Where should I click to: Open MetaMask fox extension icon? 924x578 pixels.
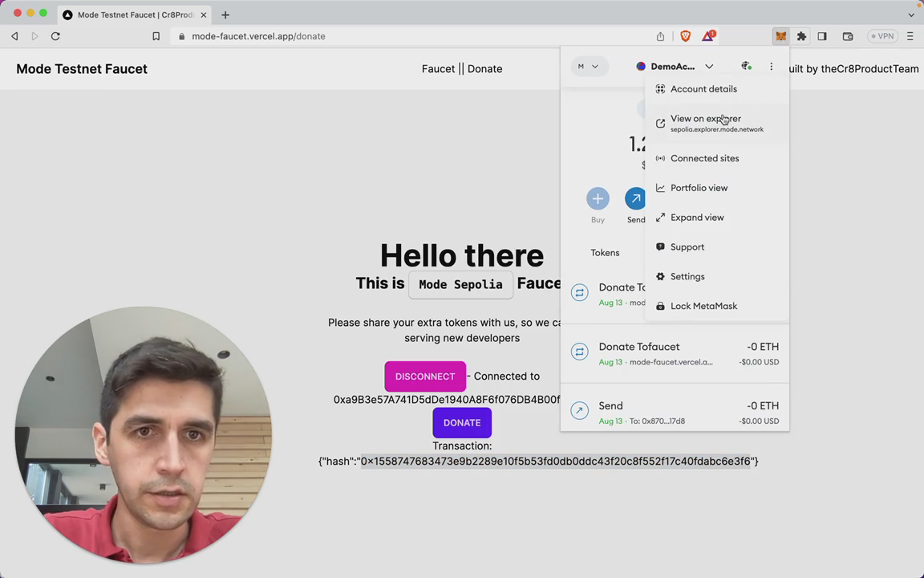coord(780,36)
